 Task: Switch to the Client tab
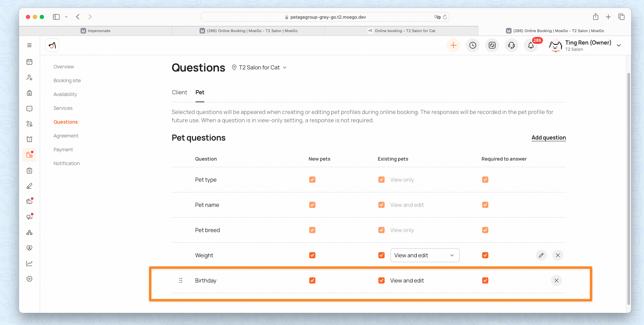point(179,93)
